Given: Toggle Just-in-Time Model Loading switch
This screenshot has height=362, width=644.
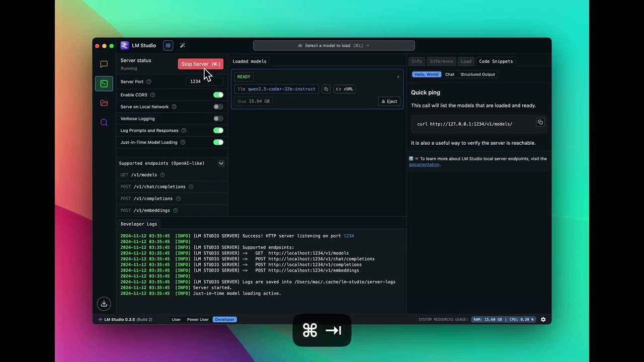Looking at the screenshot, I should tap(218, 142).
